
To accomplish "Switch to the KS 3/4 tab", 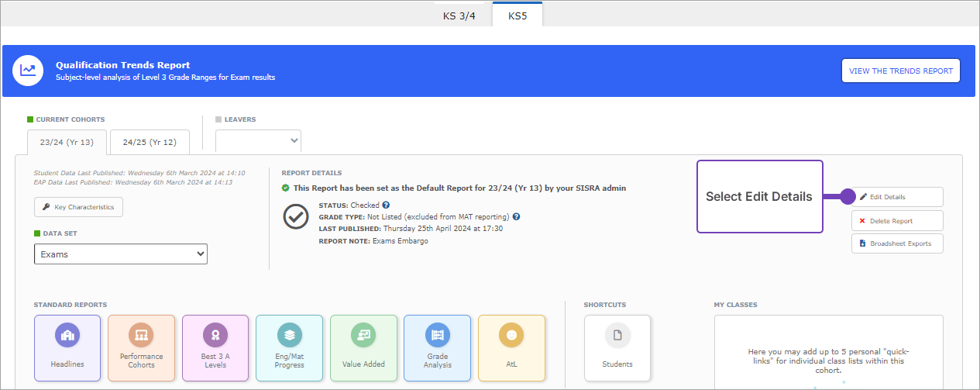I will [x=459, y=15].
